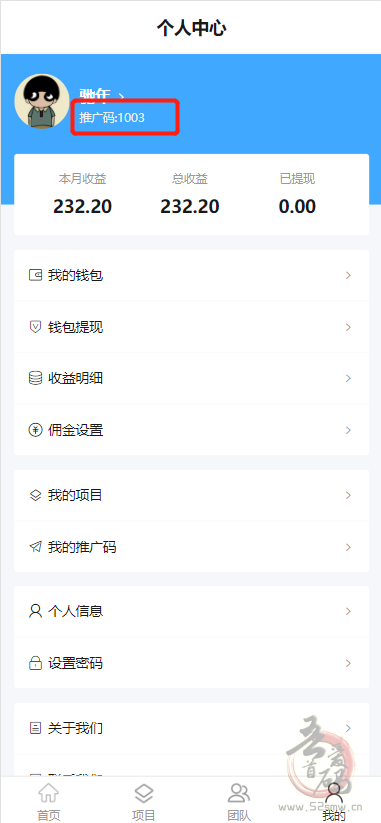Image resolution: width=381 pixels, height=823 pixels.
Task: Click the document icon beside 关于我们
Action: [35, 728]
